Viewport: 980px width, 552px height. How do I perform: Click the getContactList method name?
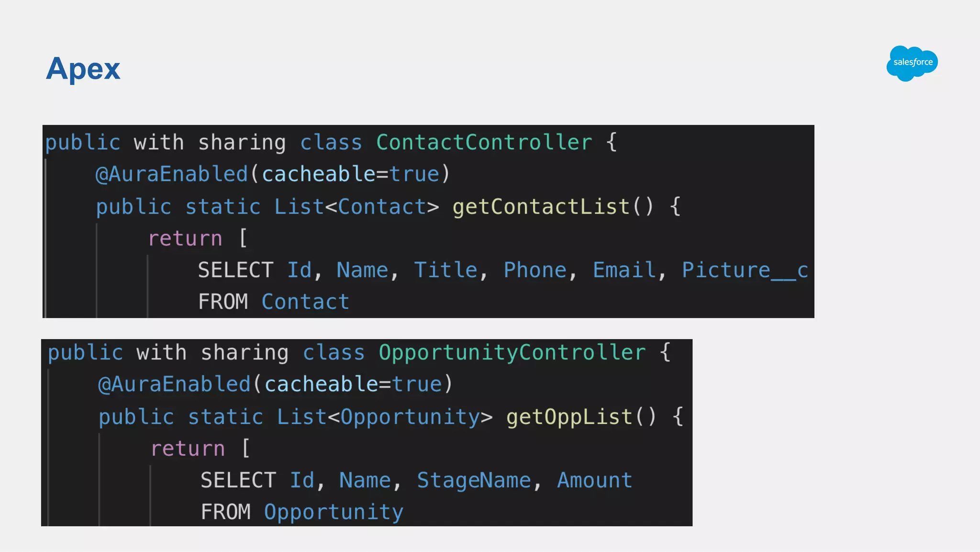coord(541,207)
